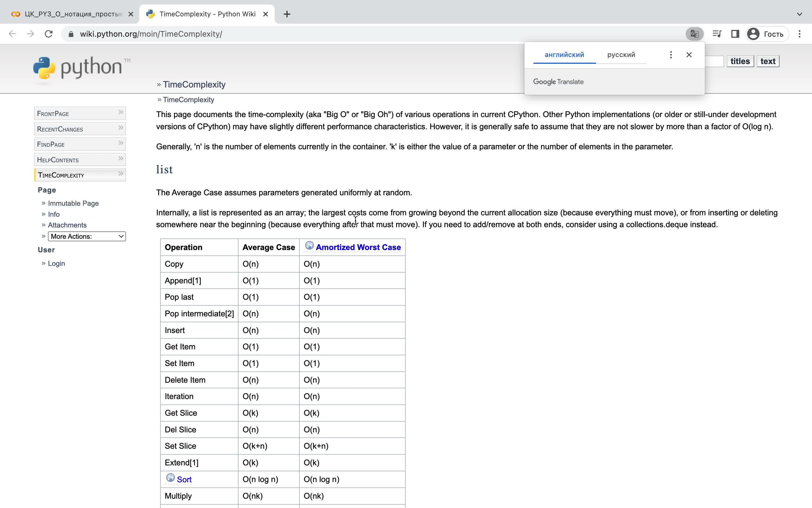The height and width of the screenshot is (508, 812).
Task: Click the Set Item operation cell
Action: (x=199, y=363)
